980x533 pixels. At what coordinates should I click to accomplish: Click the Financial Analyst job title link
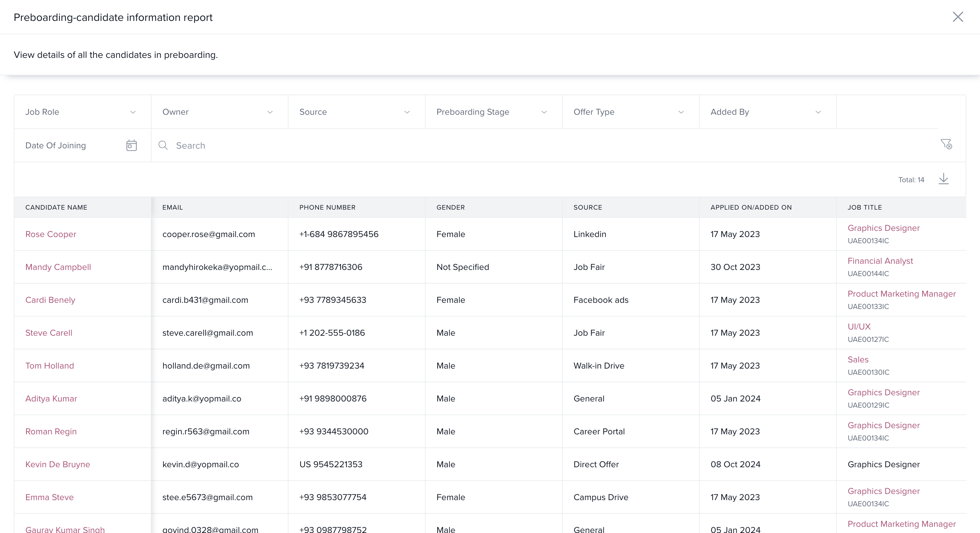(880, 261)
